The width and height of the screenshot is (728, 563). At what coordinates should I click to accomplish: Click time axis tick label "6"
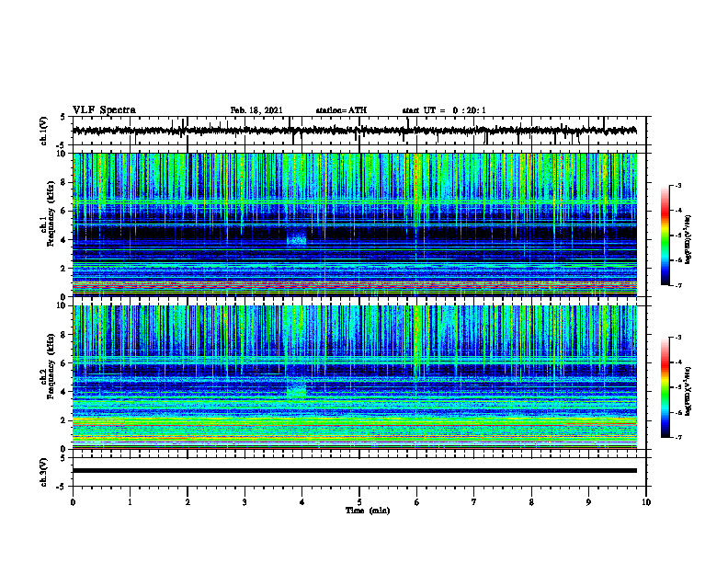(417, 502)
